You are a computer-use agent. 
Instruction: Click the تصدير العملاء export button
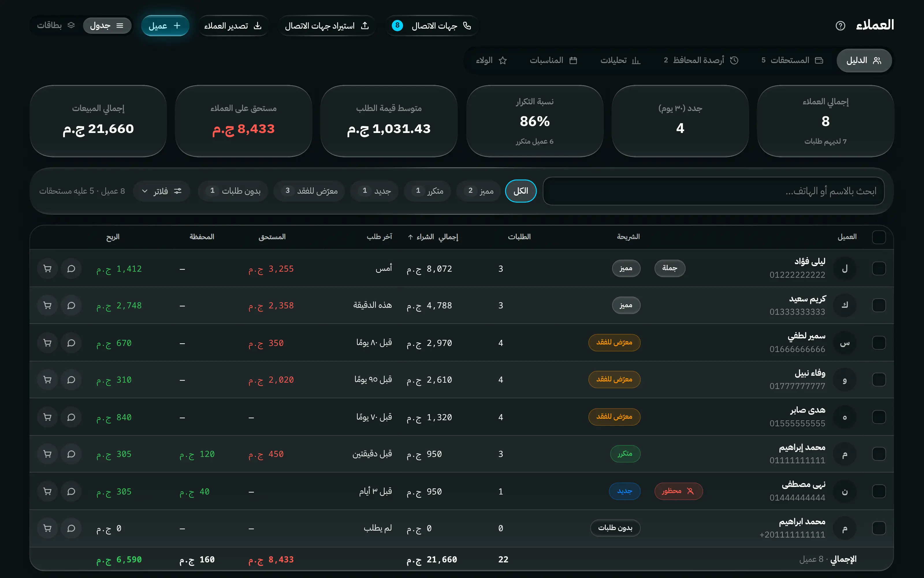(x=233, y=26)
